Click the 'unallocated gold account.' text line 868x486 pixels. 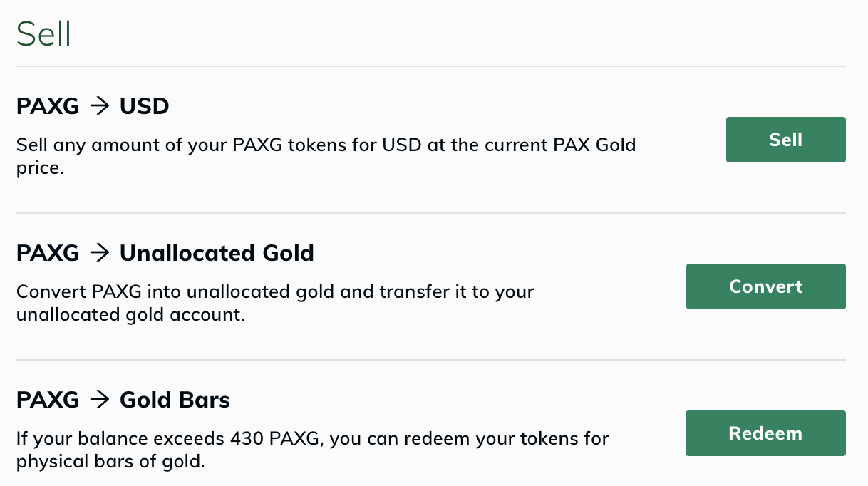click(x=130, y=315)
